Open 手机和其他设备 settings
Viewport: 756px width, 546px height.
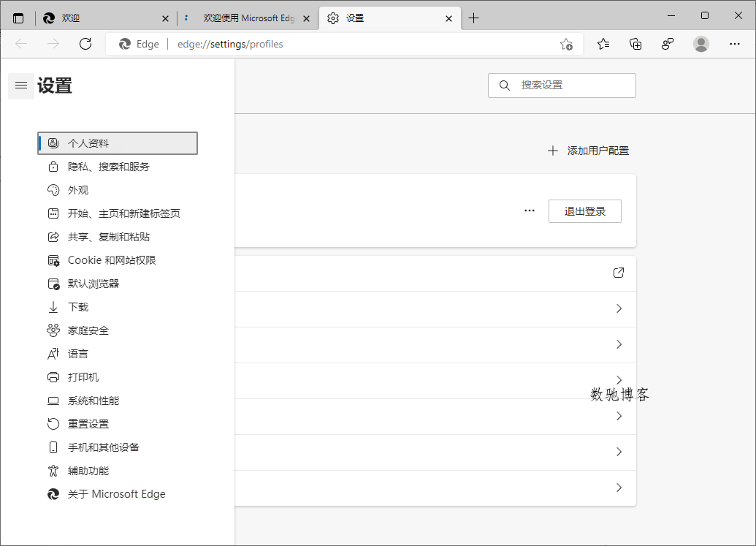pos(118,447)
